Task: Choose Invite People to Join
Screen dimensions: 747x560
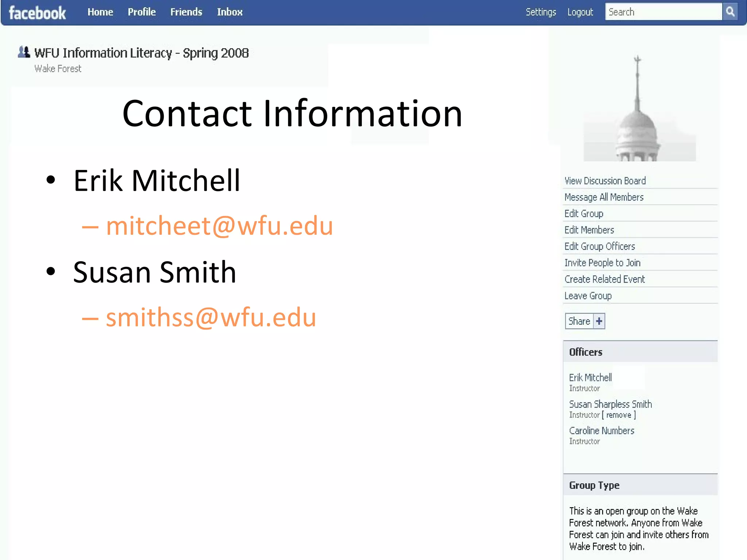Action: 602,263
